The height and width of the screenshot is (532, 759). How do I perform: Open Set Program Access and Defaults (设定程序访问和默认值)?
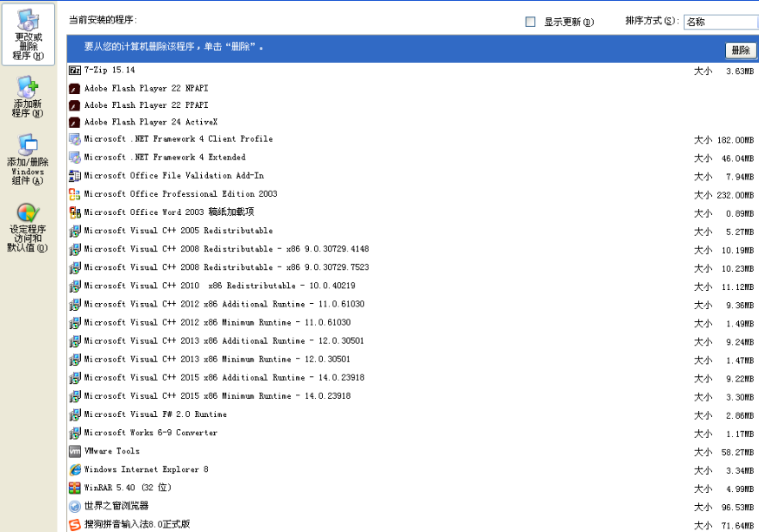28,227
